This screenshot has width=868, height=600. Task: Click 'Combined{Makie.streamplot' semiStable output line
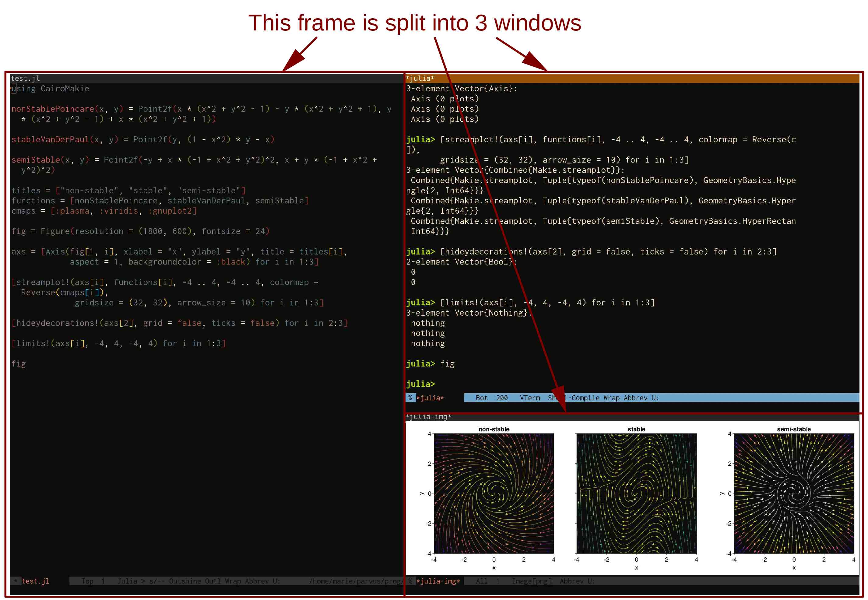[603, 221]
